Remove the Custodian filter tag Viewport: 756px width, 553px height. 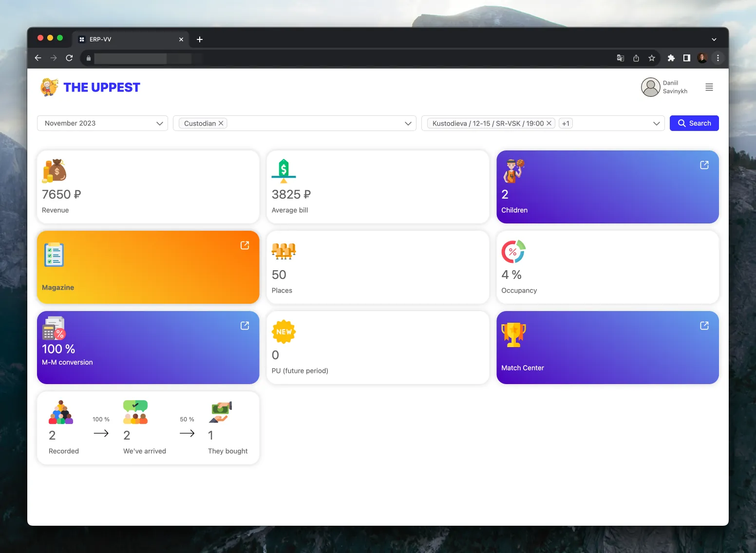[221, 123]
